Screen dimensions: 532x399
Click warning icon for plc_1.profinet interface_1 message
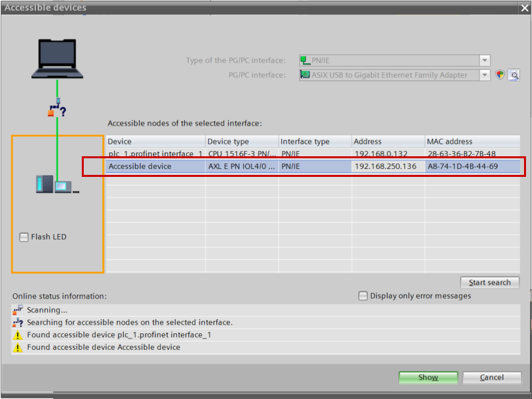(x=18, y=335)
